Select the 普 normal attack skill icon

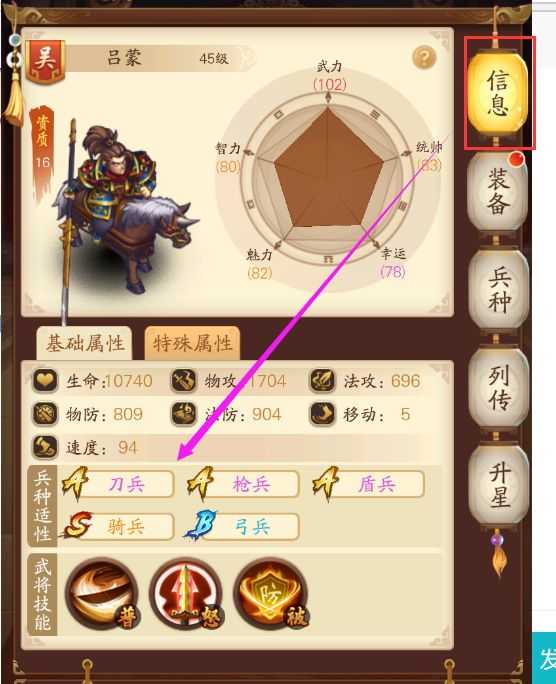point(103,594)
